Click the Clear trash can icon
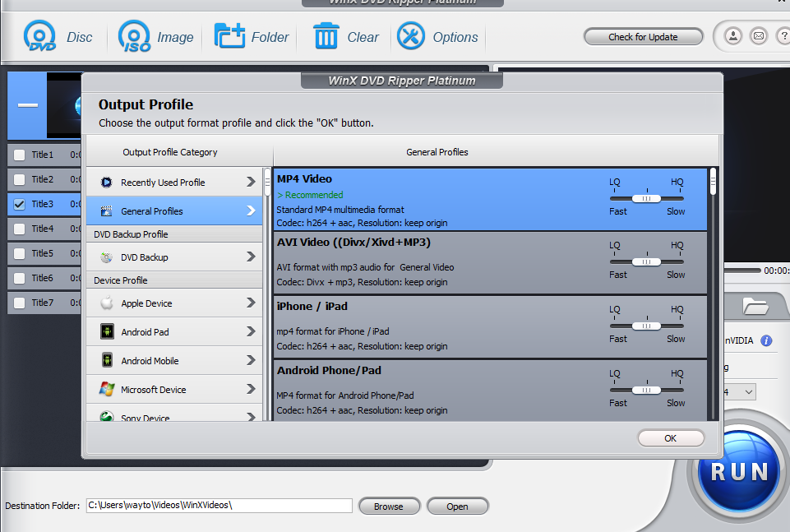The image size is (790, 532). tap(326, 36)
